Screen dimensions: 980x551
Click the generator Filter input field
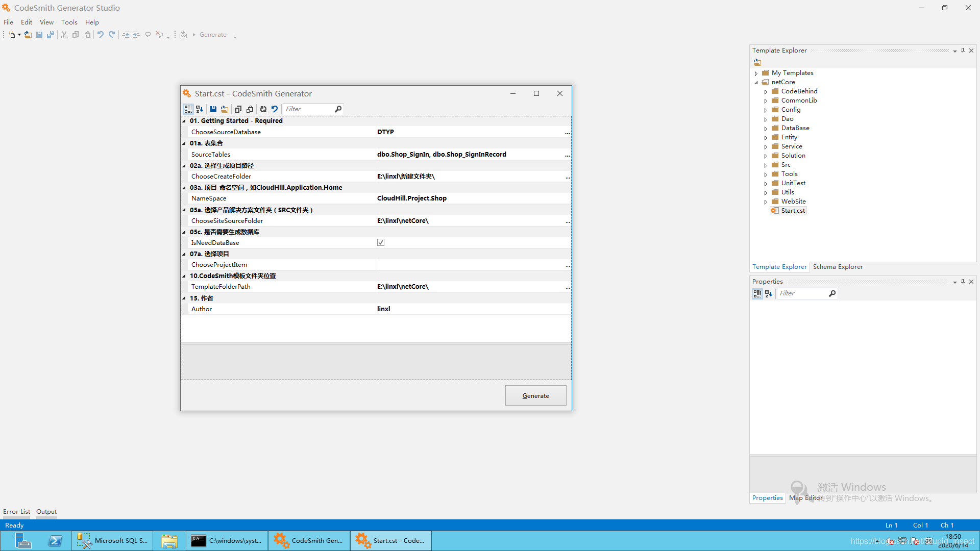point(309,109)
